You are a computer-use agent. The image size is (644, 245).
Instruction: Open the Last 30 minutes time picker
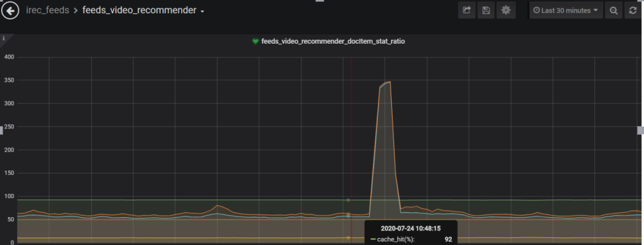(x=566, y=11)
